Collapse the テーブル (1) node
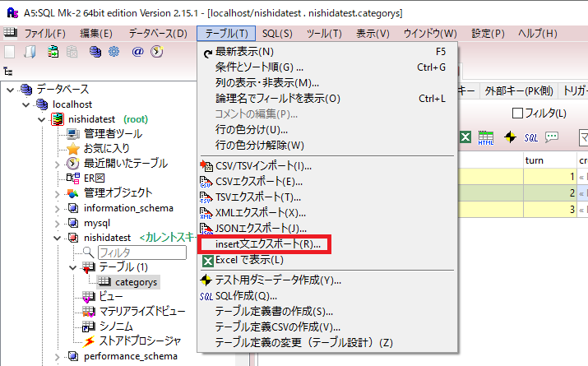Screen dimensions: 588x366 [x=72, y=268]
